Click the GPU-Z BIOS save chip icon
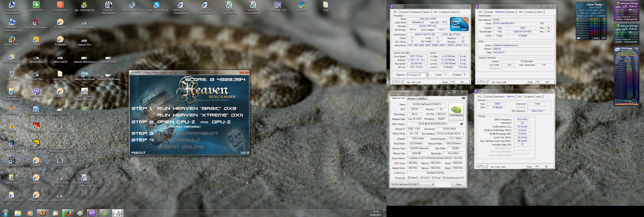Image resolution: width=644 pixels, height=217 pixels. [x=461, y=124]
